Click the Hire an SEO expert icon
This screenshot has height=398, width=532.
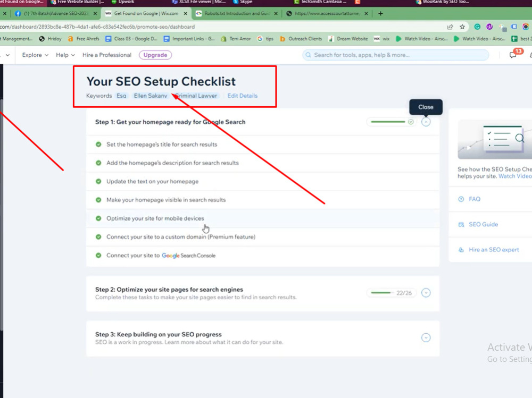pos(461,250)
